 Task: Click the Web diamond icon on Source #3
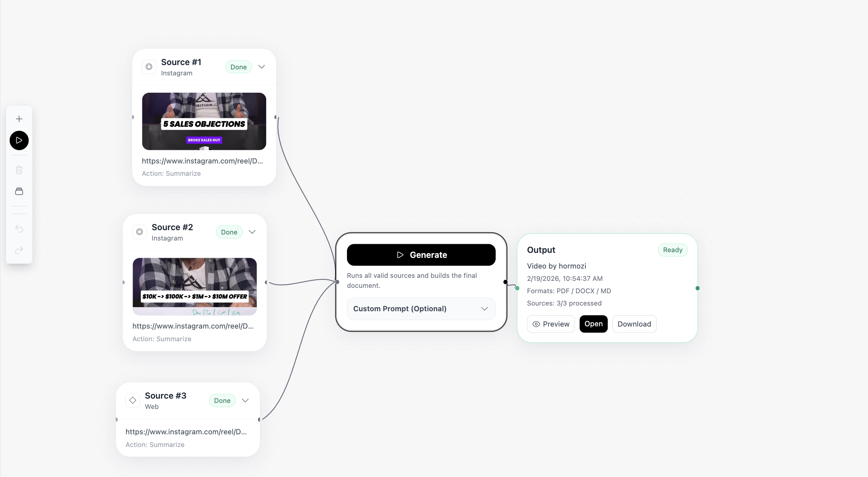click(133, 401)
